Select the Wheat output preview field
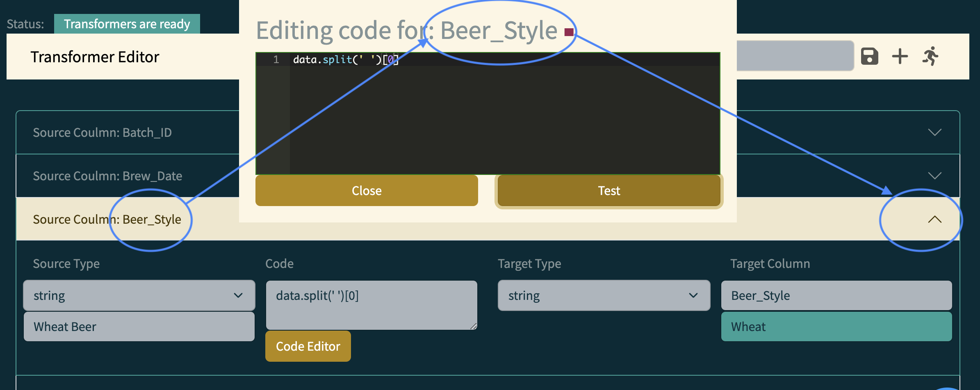This screenshot has height=390, width=980. pyautogui.click(x=836, y=326)
